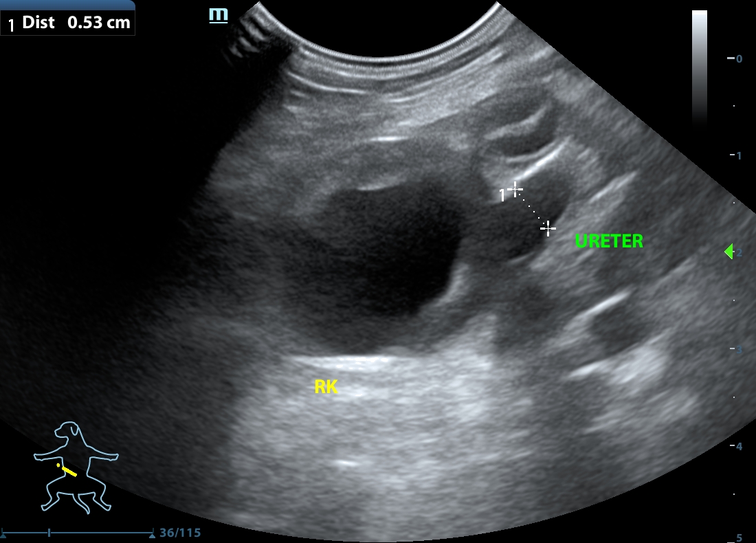This screenshot has height=543, width=756.
Task: Click the 4 cm depth scale marker
Action: pos(737,447)
